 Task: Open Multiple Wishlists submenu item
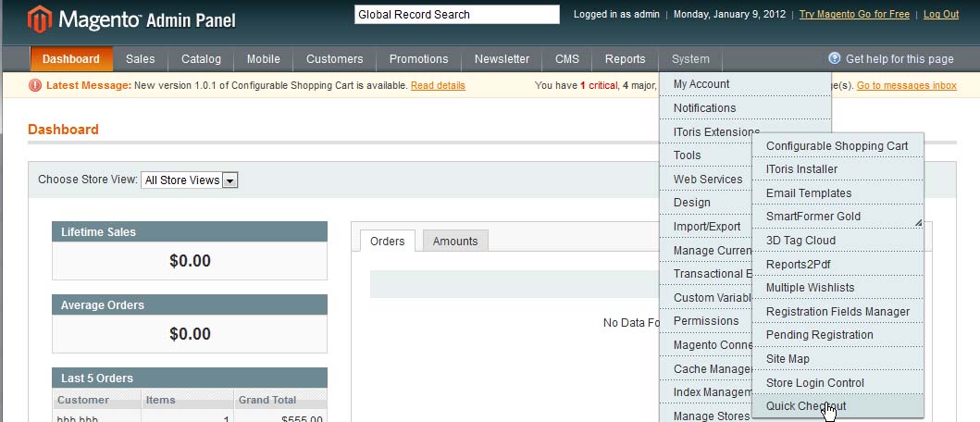837,288
